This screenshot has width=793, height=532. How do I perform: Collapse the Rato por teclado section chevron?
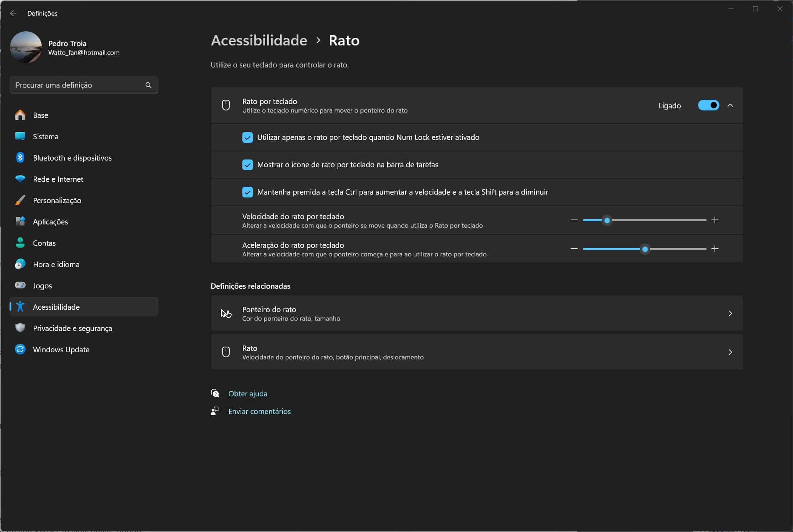(730, 105)
